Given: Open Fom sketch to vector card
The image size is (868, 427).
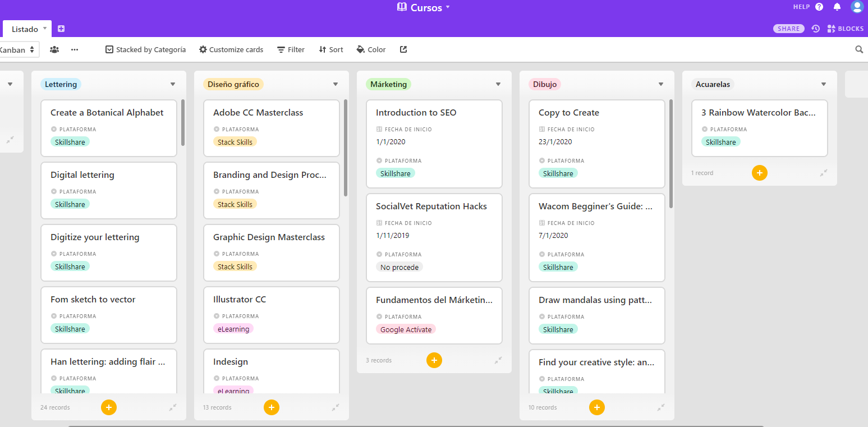Looking at the screenshot, I should click(109, 315).
